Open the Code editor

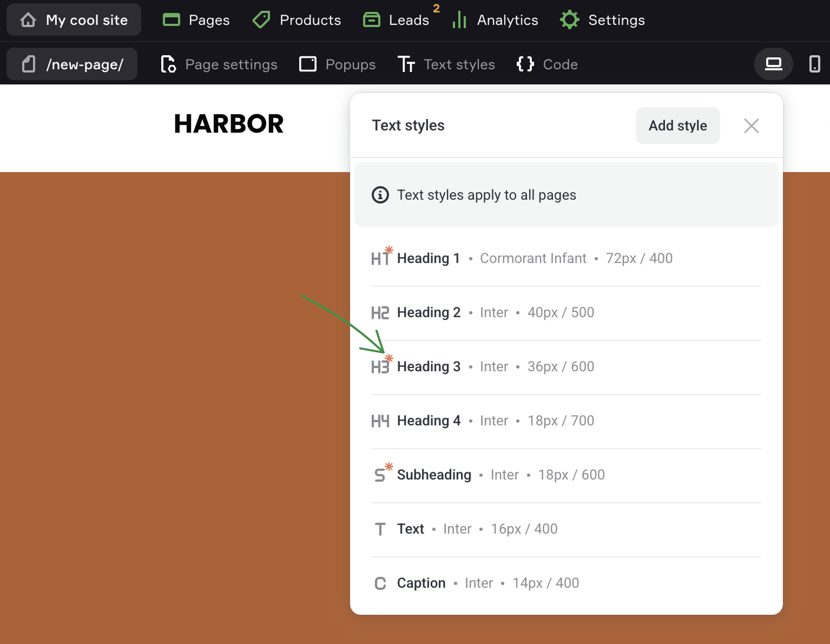[x=547, y=64]
